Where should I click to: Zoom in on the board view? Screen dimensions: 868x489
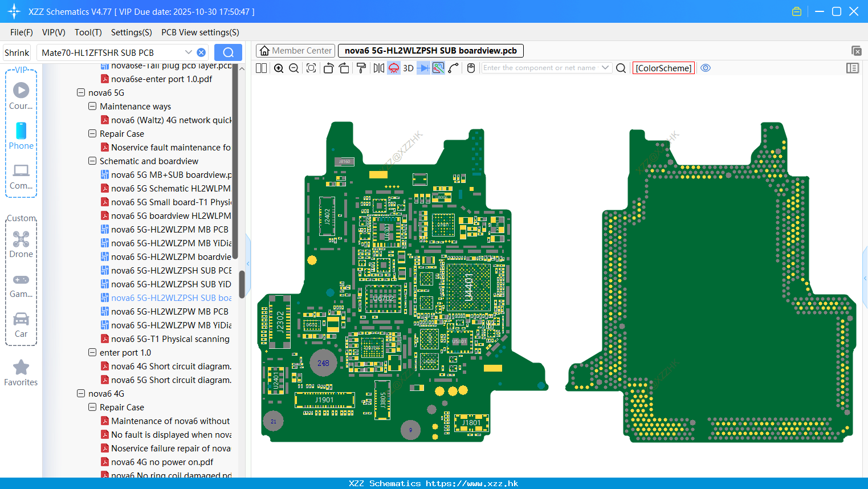[x=279, y=68]
